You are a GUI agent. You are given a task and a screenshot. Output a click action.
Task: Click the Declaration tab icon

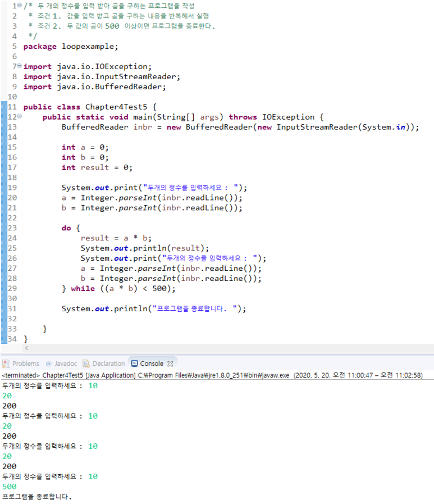86,364
